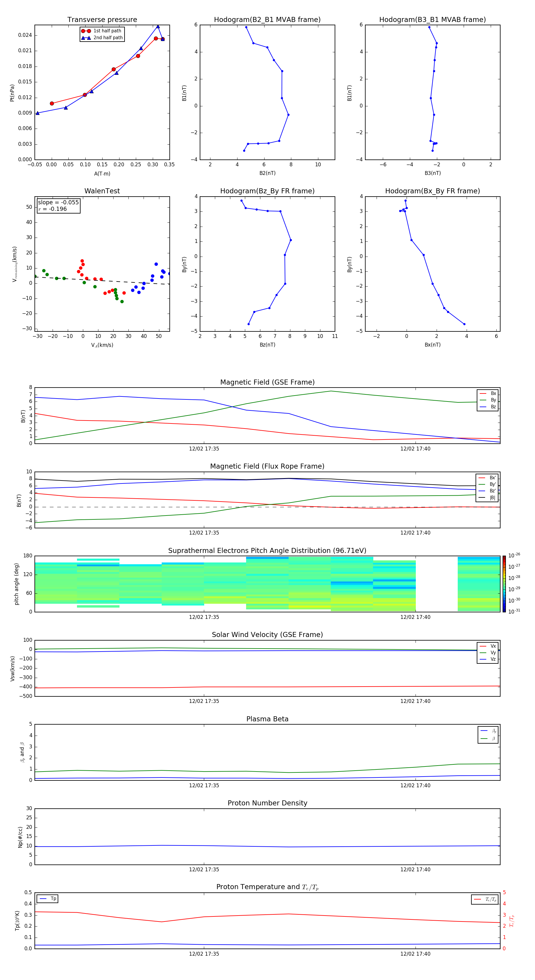This screenshot has width=535, height=980.
Task: Click the topmost point of B2_B1 hodogram
Action: click(x=246, y=27)
